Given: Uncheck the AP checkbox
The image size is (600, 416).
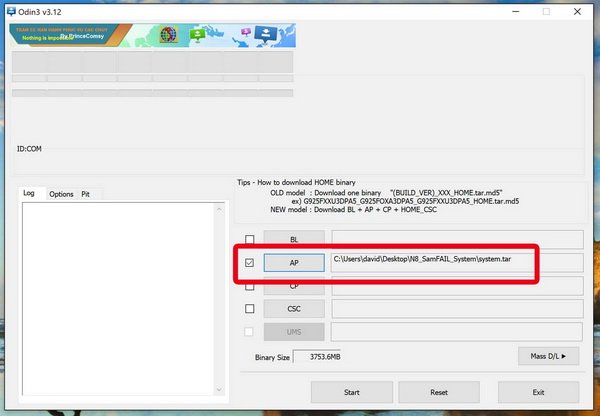Looking at the screenshot, I should click(x=249, y=263).
